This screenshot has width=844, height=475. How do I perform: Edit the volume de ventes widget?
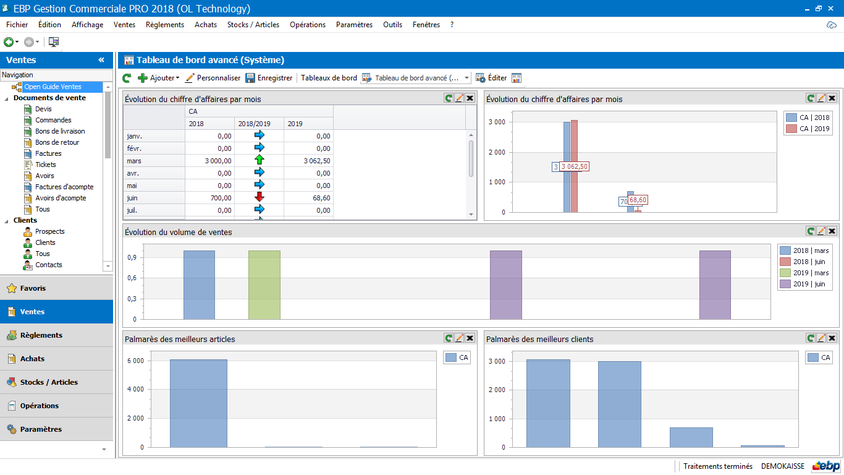click(x=821, y=231)
